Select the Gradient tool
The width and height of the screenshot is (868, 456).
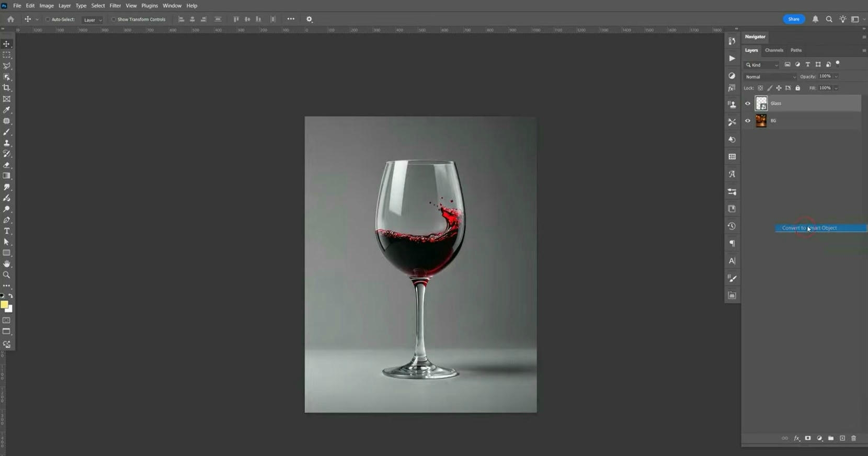[x=7, y=176]
